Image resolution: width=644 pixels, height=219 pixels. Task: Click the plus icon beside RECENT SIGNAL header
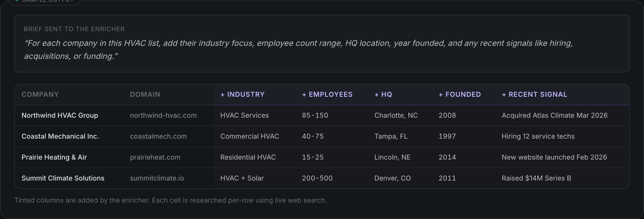[x=504, y=95]
